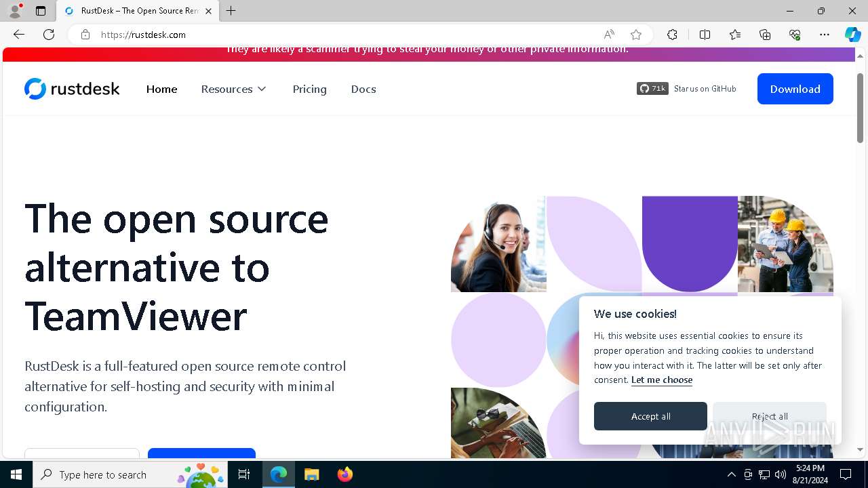Add this page to favorites
868x488 pixels.
coord(636,35)
